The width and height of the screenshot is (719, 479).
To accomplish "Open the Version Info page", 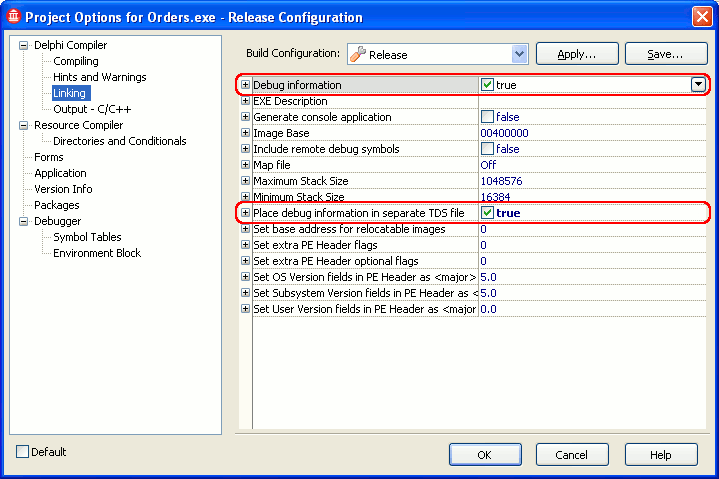I will point(63,189).
